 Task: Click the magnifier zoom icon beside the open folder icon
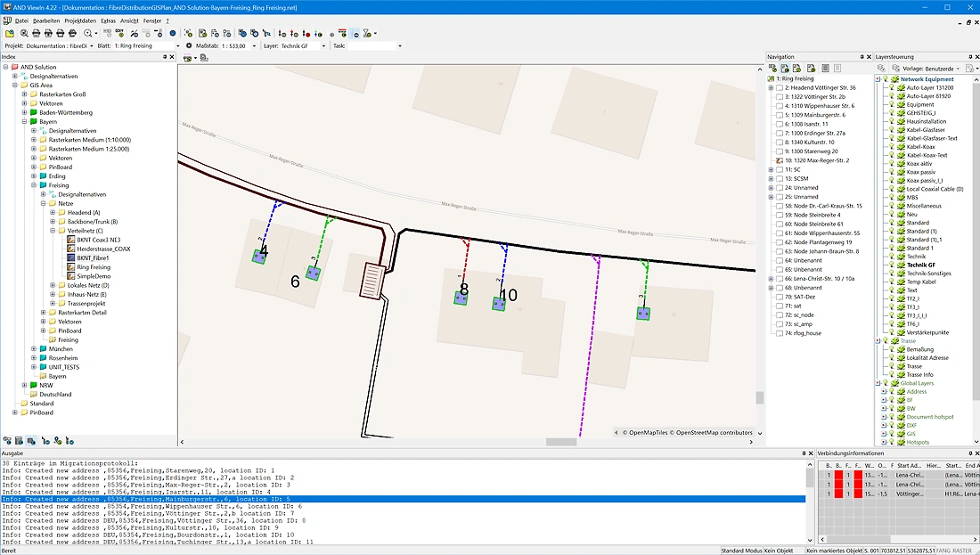point(24,33)
